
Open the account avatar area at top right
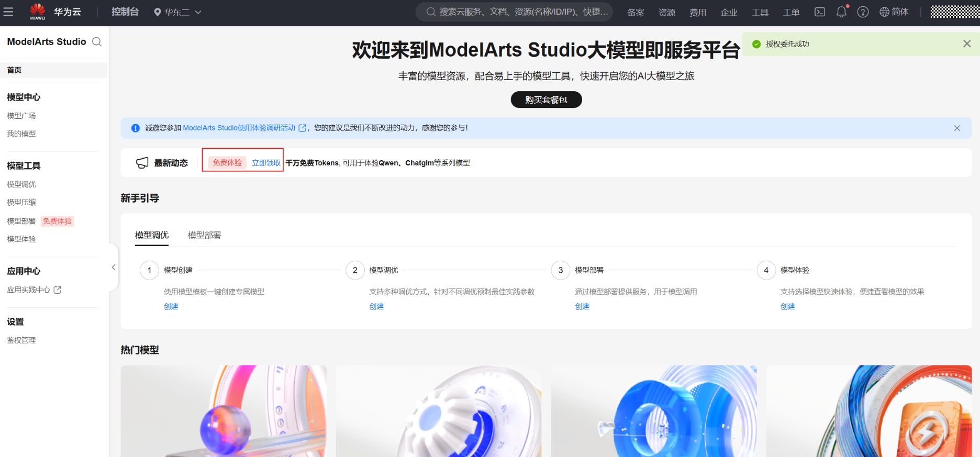coord(955,12)
